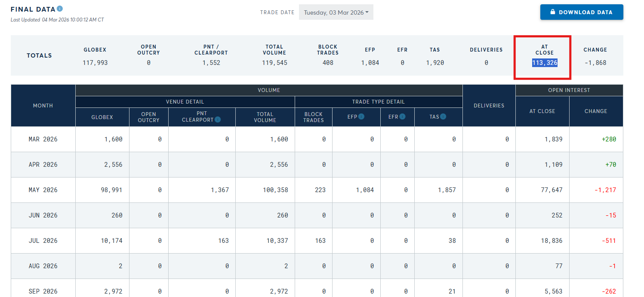Click the AT CLOSE table column header
This screenshot has width=644, height=297.
pyautogui.click(x=542, y=111)
